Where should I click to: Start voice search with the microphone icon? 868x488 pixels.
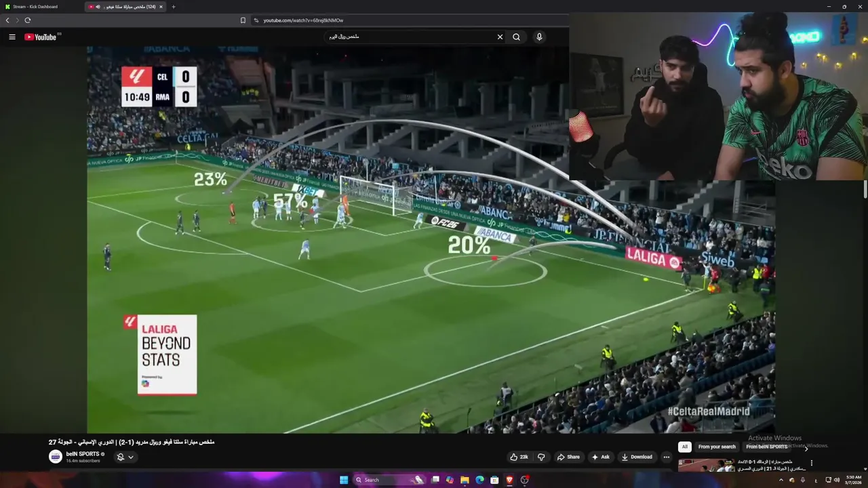(x=539, y=37)
